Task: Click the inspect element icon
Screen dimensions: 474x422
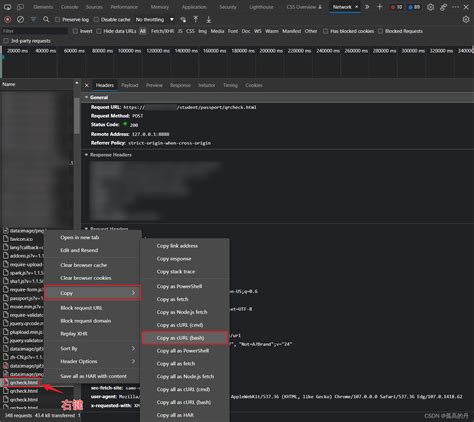Action: pyautogui.click(x=7, y=7)
